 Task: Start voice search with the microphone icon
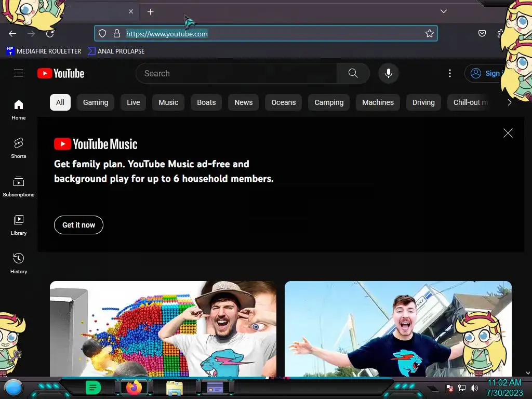coord(389,73)
